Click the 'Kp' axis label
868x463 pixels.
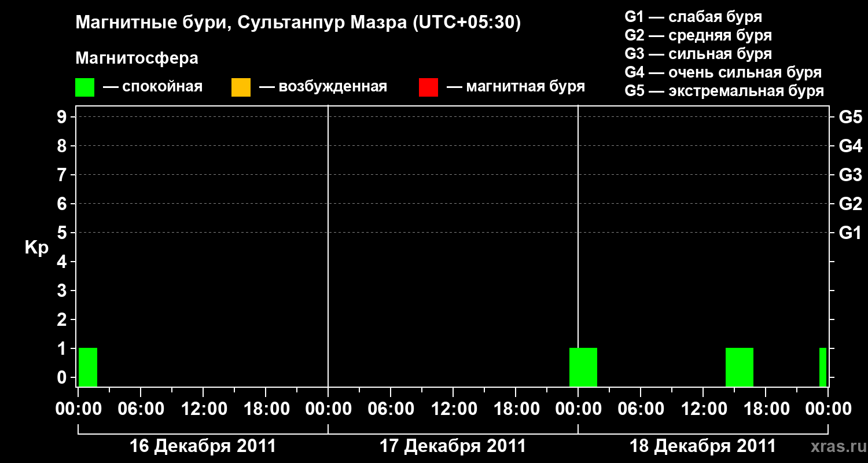tap(36, 248)
